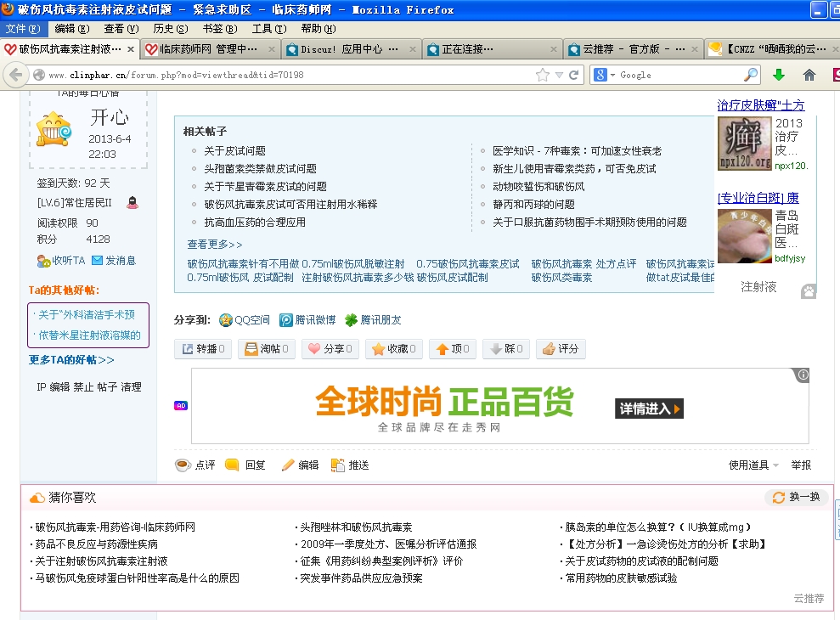Image resolution: width=840 pixels, height=620 pixels.
Task: Open the 工具 menu
Action: (x=269, y=28)
